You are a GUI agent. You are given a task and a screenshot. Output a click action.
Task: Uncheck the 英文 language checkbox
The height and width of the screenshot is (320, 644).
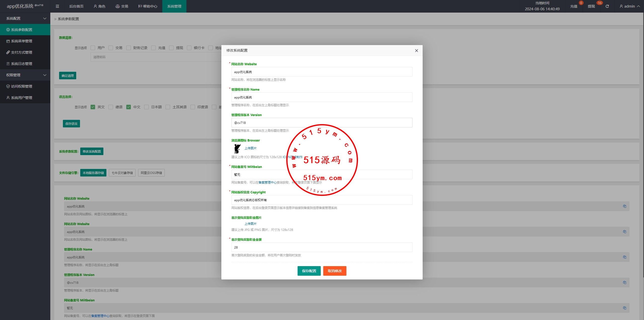(x=93, y=107)
